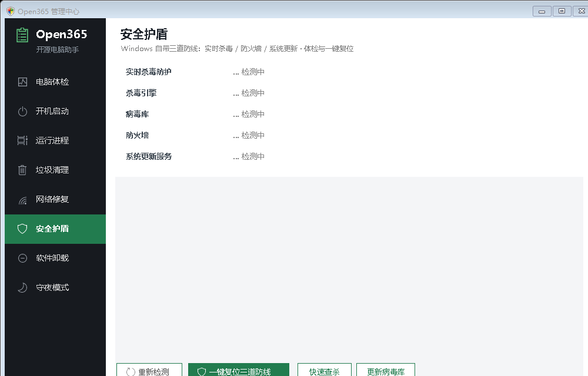
Task: Select 网络修复 in the sidebar
Action: click(x=55, y=199)
